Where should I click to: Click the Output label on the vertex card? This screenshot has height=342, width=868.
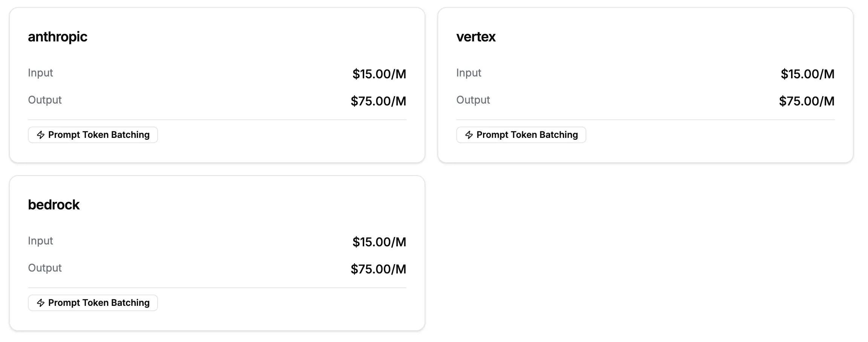coord(473,100)
